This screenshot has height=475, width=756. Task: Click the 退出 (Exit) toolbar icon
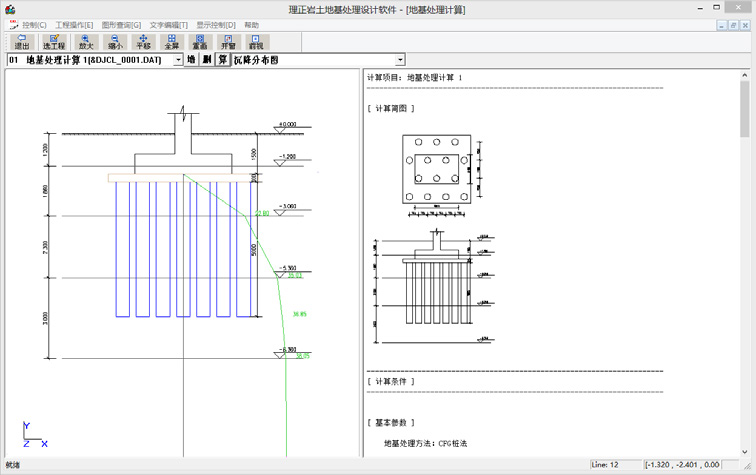(21, 42)
